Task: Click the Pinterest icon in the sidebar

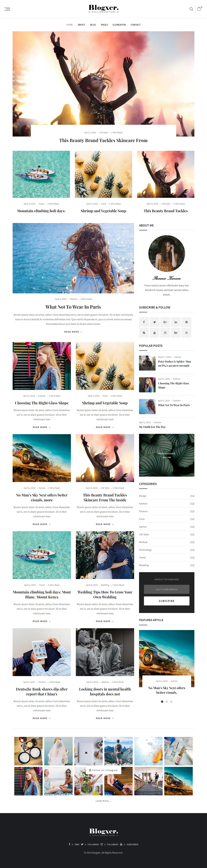Action: [x=187, y=322]
